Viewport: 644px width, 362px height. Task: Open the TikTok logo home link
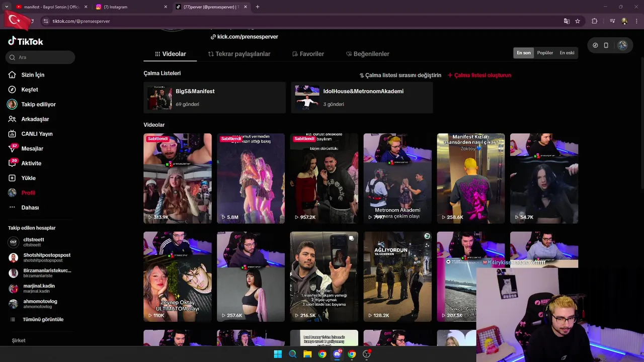(x=25, y=41)
